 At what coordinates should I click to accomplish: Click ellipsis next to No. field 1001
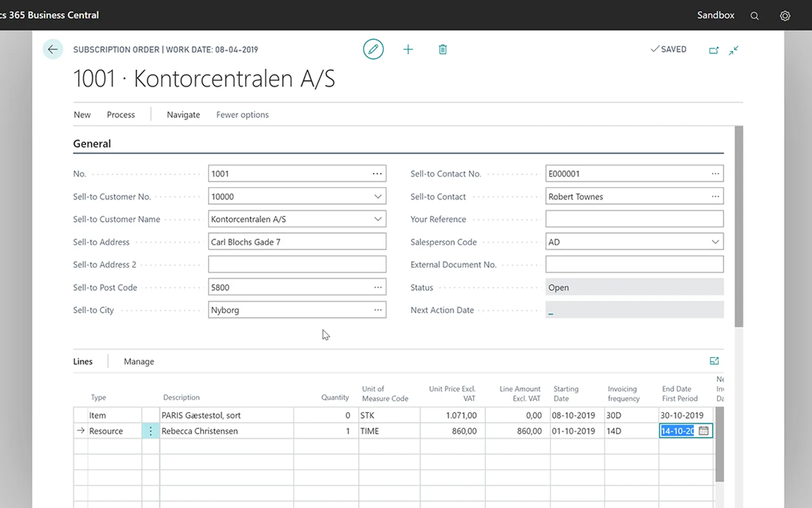click(x=377, y=174)
